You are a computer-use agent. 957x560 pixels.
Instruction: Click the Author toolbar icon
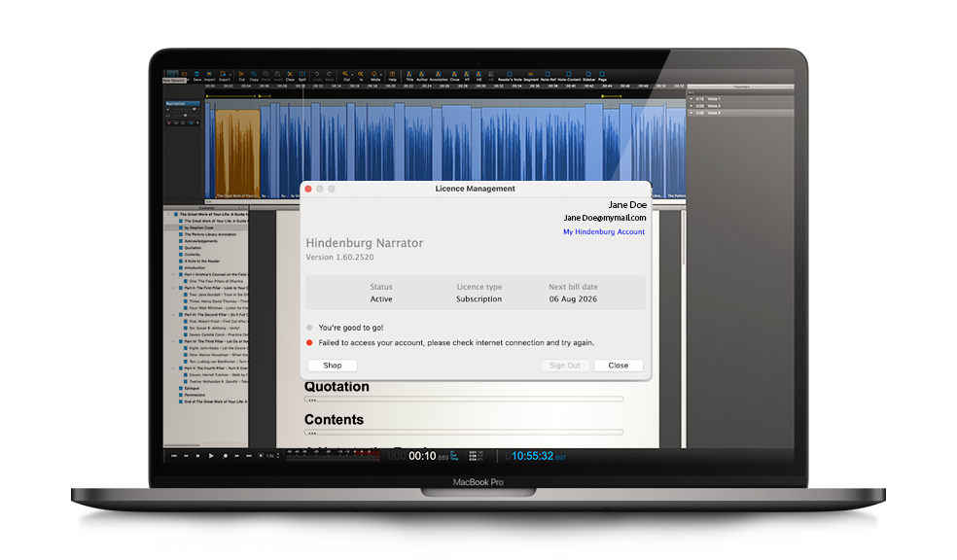[x=422, y=76]
